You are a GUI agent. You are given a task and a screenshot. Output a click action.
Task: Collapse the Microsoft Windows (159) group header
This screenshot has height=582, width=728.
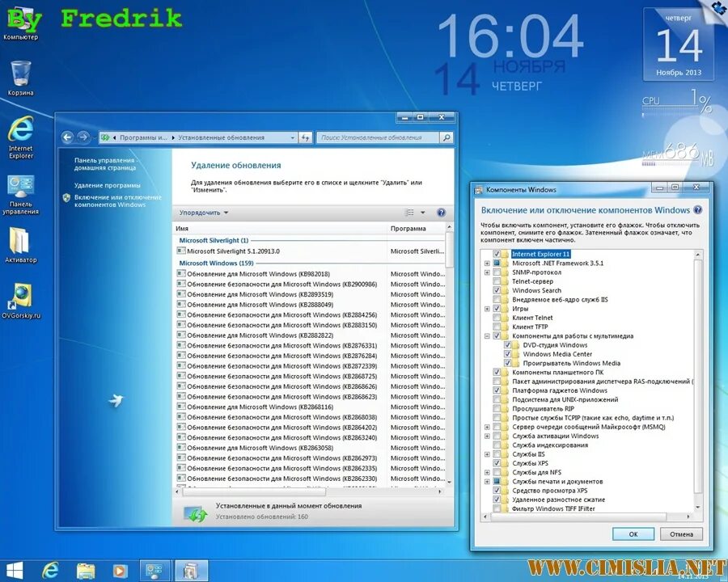[x=216, y=264]
